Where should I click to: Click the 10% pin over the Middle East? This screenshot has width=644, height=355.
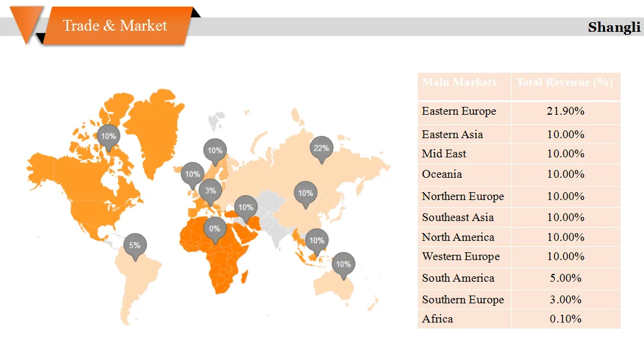[245, 208]
